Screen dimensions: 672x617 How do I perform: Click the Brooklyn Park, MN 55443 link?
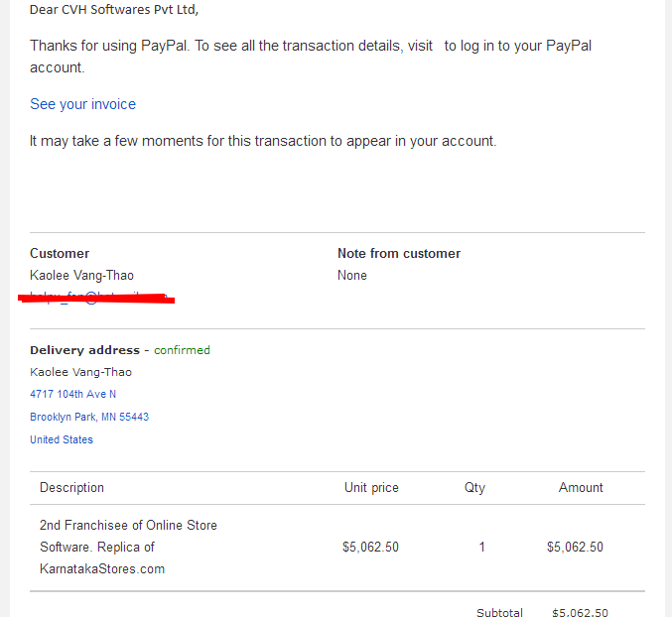(89, 417)
